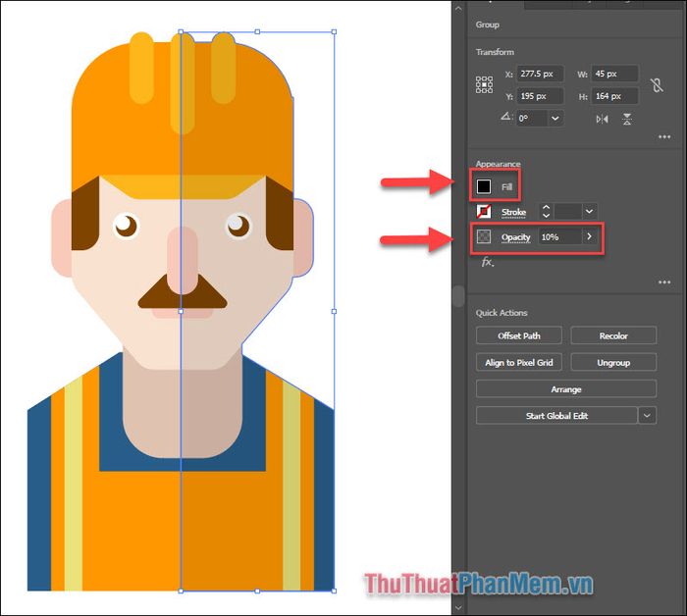Open more Appearance options ellipsis
The image size is (687, 616).
click(664, 282)
